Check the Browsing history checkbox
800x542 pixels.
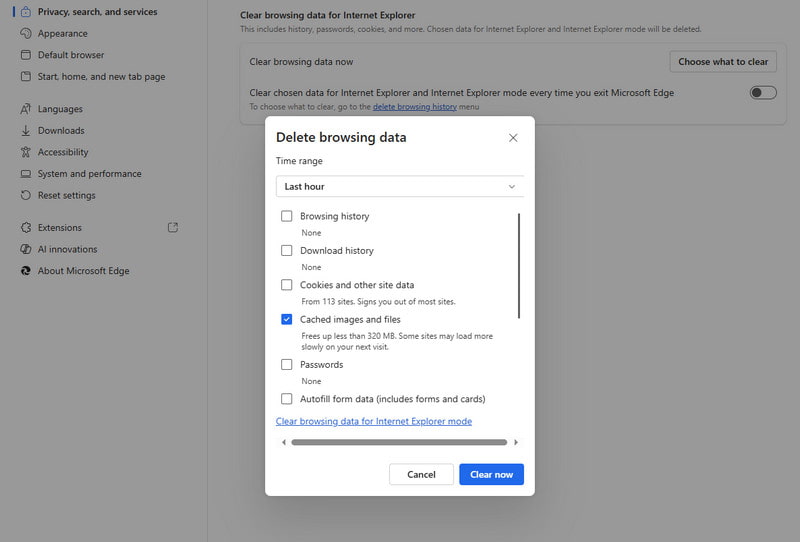(287, 216)
